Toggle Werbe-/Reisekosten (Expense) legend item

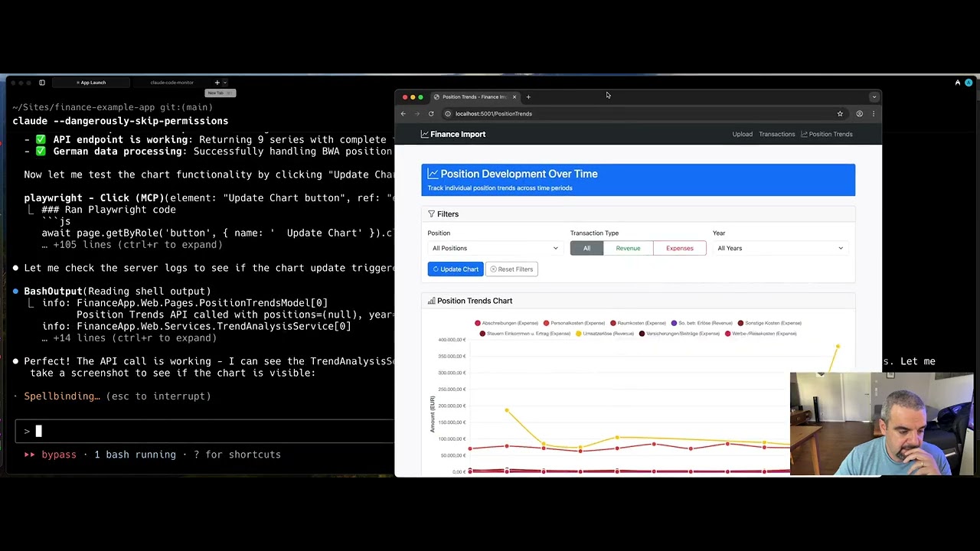[x=760, y=334]
